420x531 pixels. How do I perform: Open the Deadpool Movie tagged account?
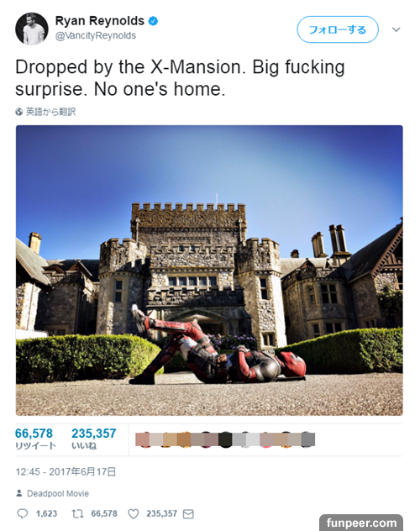pyautogui.click(x=58, y=493)
